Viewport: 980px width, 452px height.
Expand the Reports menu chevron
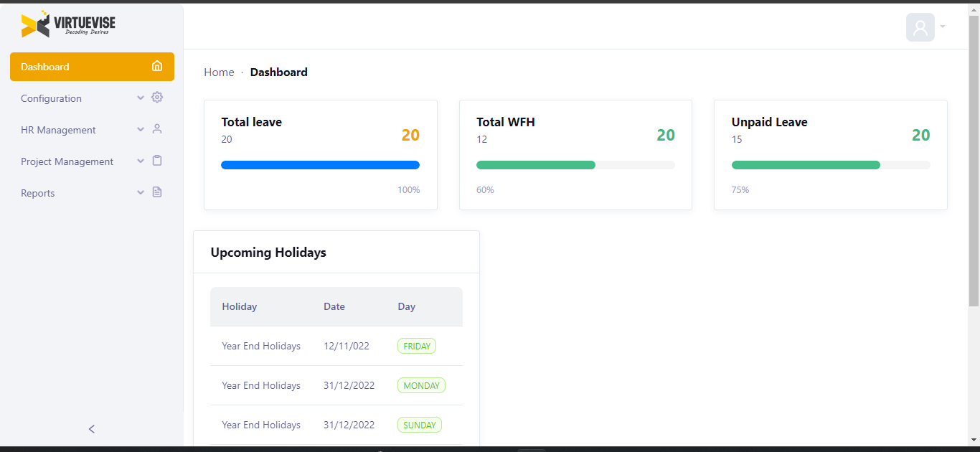[x=141, y=193]
